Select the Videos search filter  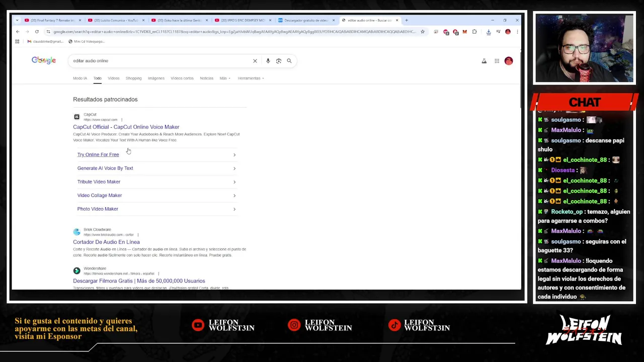(x=114, y=78)
